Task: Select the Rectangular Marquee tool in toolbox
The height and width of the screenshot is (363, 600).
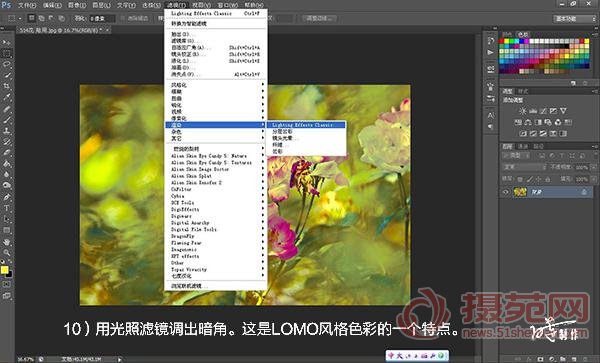Action: [7, 53]
